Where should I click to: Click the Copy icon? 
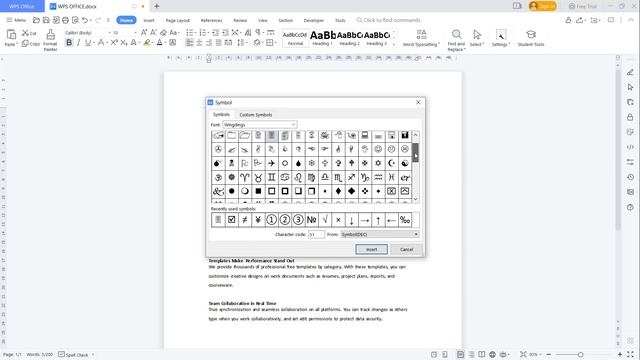coord(25,43)
